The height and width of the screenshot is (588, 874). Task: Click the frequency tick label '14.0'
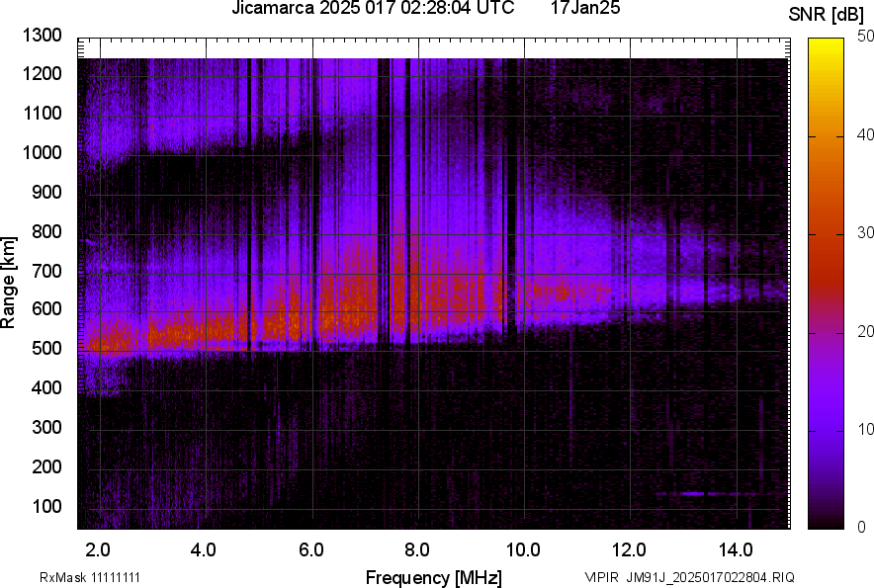click(736, 550)
